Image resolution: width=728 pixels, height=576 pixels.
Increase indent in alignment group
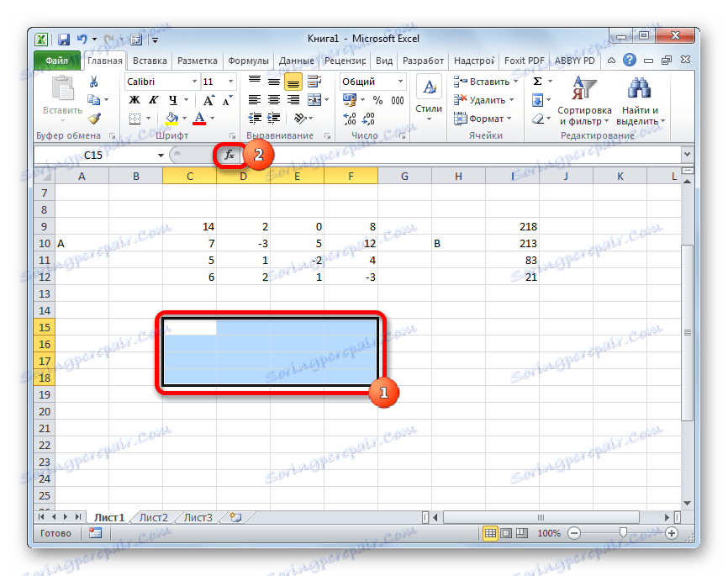274,118
